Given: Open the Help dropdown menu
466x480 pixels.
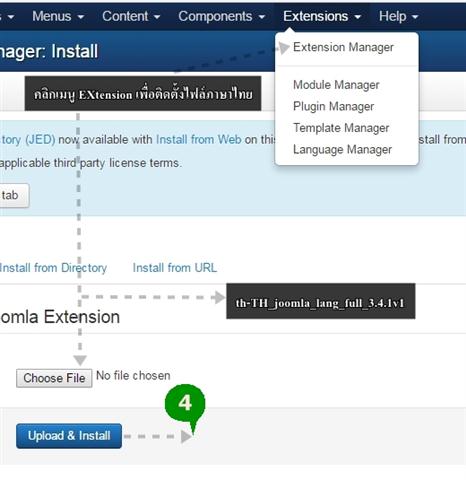Looking at the screenshot, I should 398,16.
